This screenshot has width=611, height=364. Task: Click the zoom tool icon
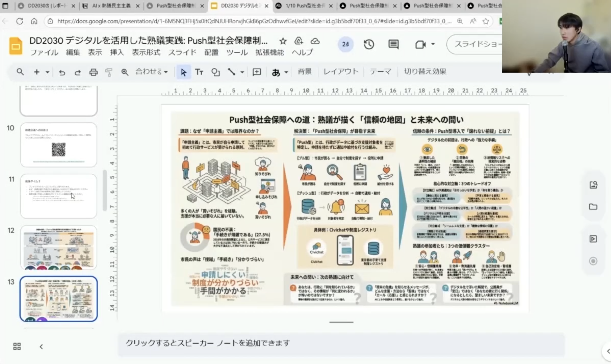click(x=125, y=72)
